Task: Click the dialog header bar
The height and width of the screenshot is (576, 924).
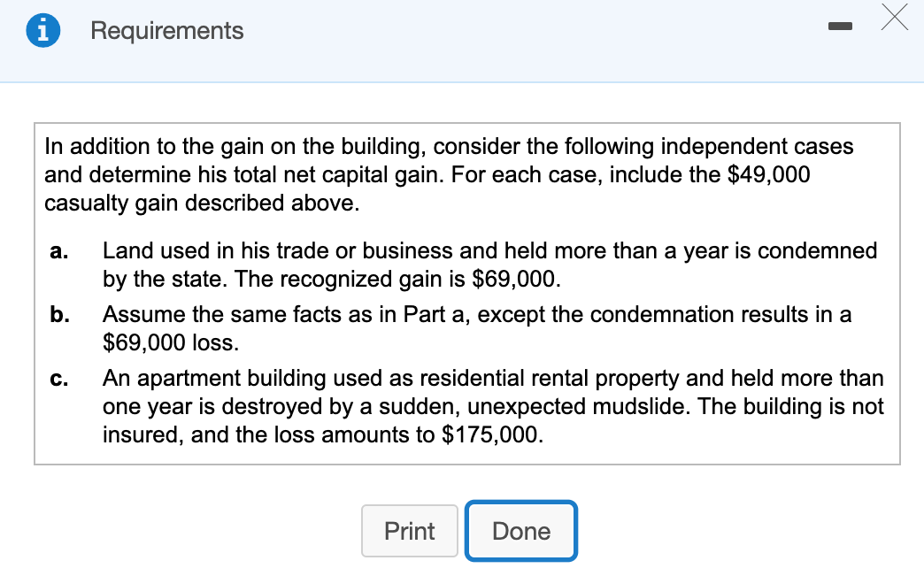Action: click(x=531, y=40)
